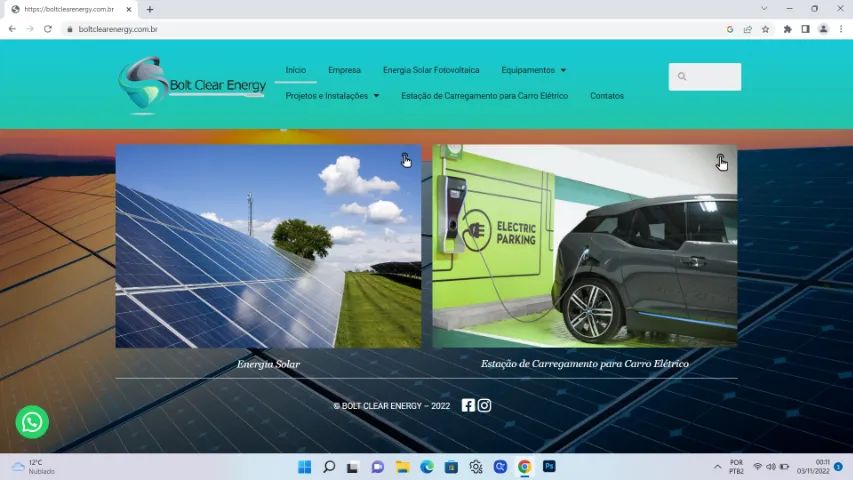Open the Chrome profile avatar
The height and width of the screenshot is (480, 853).
click(x=823, y=29)
